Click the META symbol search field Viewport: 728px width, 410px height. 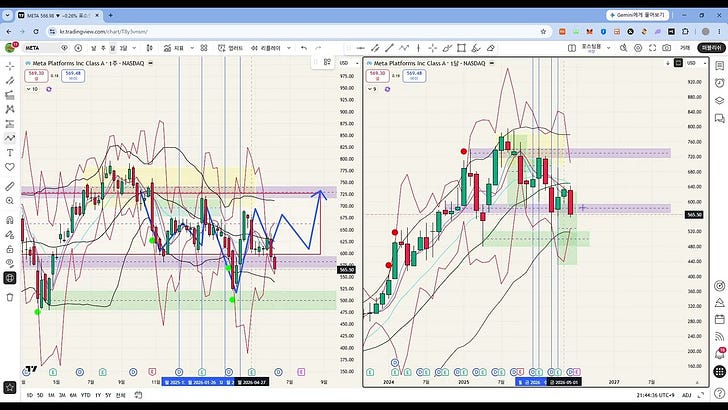tap(41, 48)
